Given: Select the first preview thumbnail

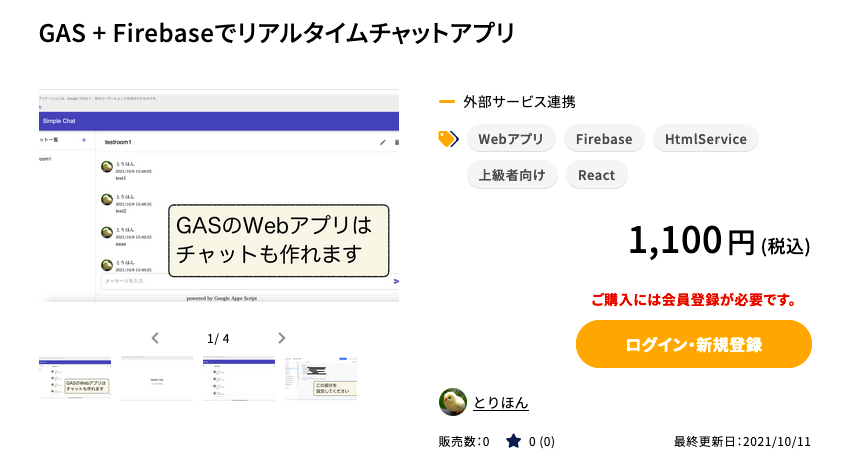Looking at the screenshot, I should [x=76, y=377].
